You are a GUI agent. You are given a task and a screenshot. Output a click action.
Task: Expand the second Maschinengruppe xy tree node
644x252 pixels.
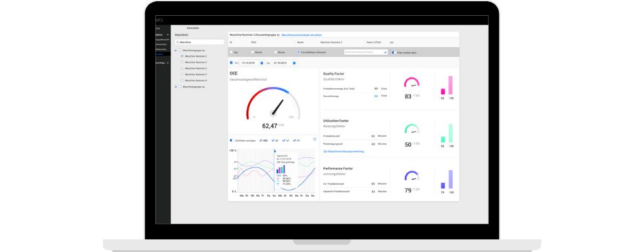[175, 86]
